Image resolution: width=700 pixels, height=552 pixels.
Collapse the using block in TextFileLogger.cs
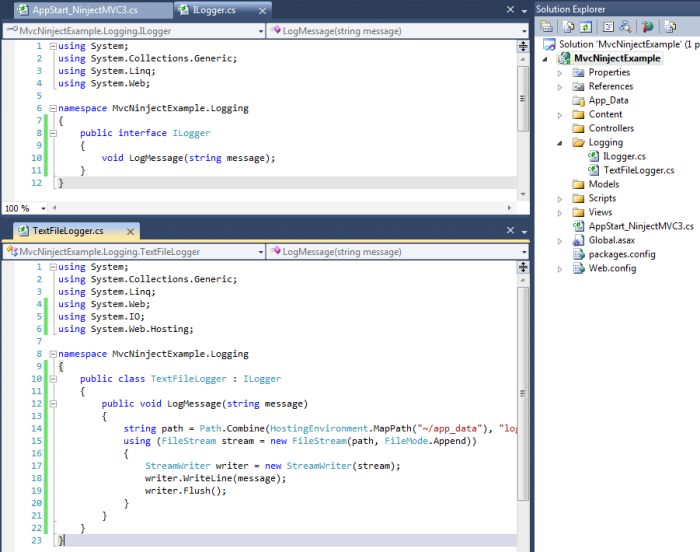(53, 267)
